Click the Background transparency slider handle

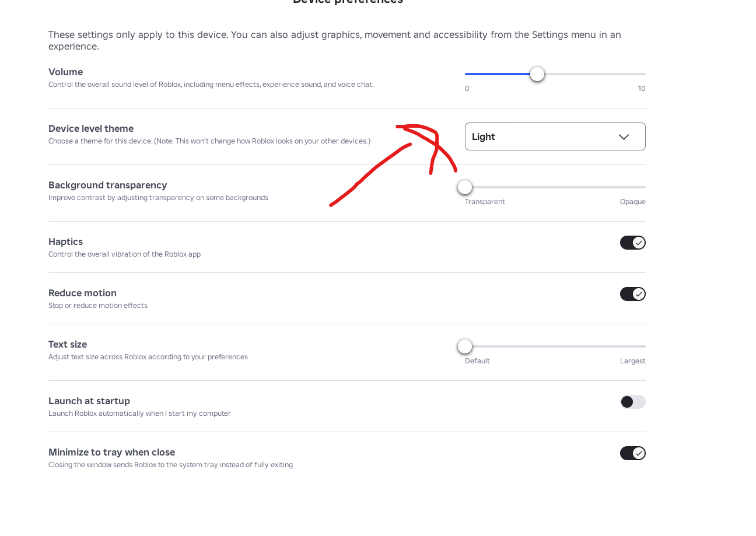(x=465, y=187)
